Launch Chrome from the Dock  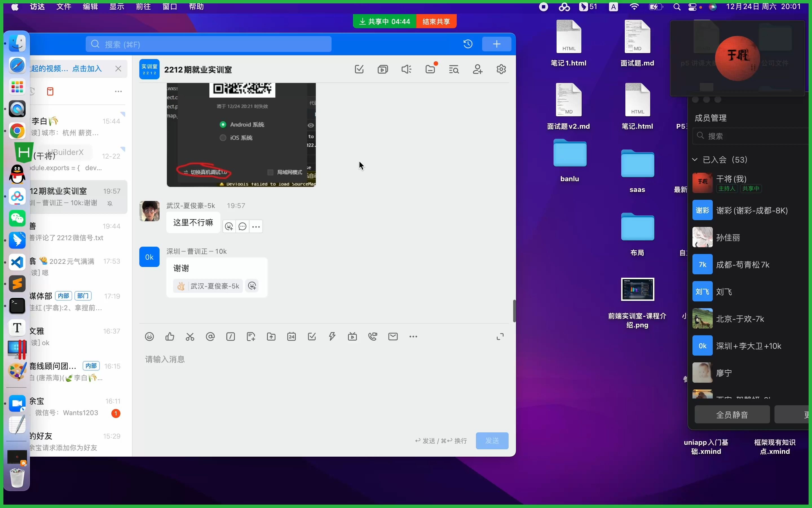tap(17, 131)
